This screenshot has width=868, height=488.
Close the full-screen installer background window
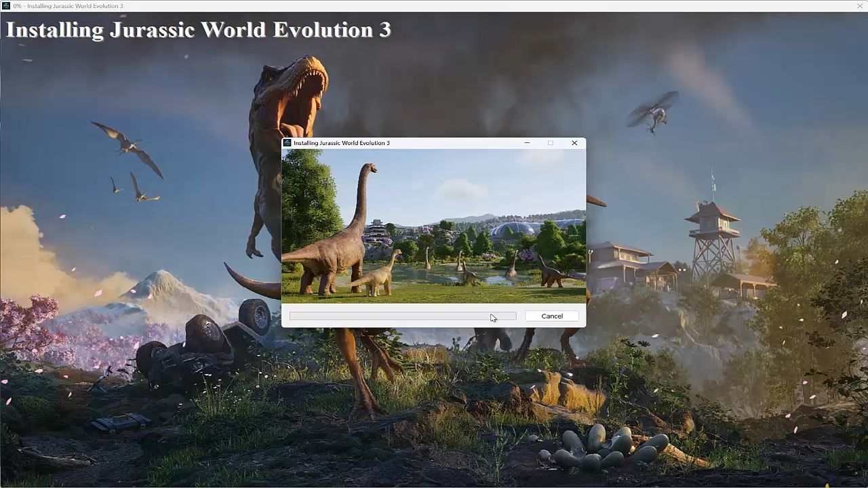(x=860, y=6)
